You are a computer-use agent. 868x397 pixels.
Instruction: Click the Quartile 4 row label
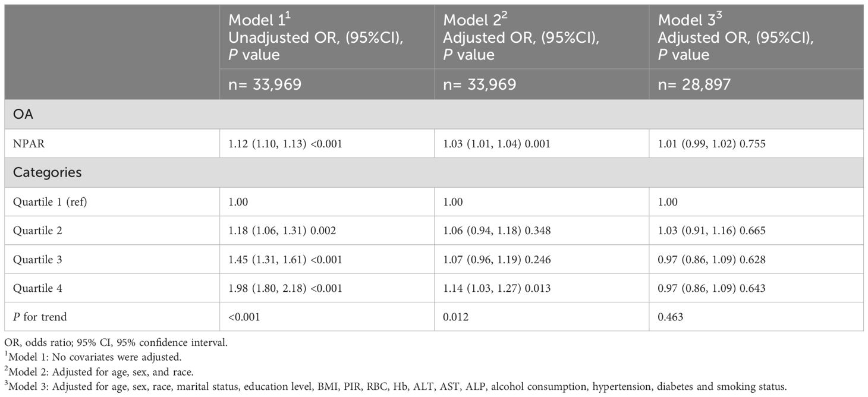click(33, 288)
